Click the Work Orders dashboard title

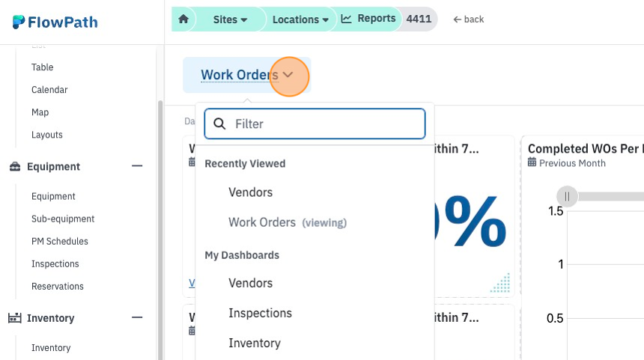coord(240,75)
